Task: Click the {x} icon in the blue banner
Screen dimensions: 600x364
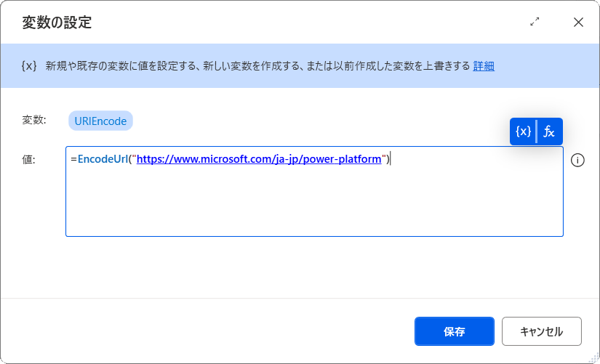Action: point(29,66)
